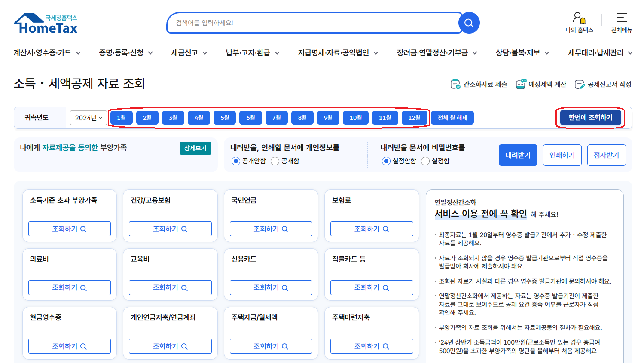Click 공제신고서 작성 link text
This screenshot has height=363, width=644.
tap(609, 84)
